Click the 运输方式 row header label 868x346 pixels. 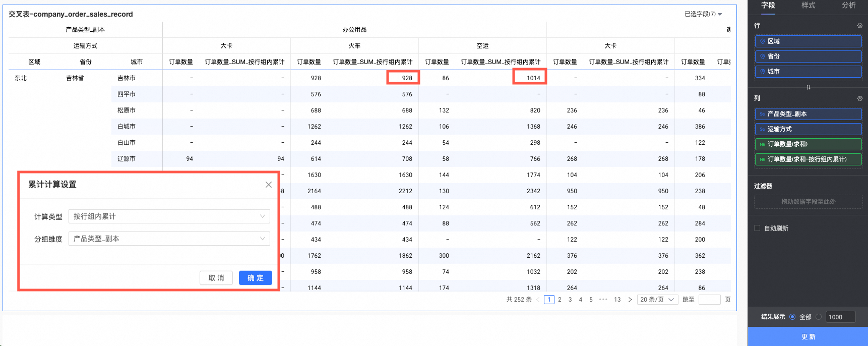(x=85, y=46)
